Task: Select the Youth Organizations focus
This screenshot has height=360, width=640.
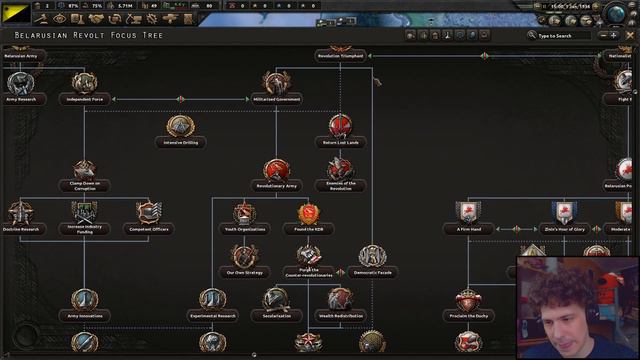Action: click(x=244, y=218)
